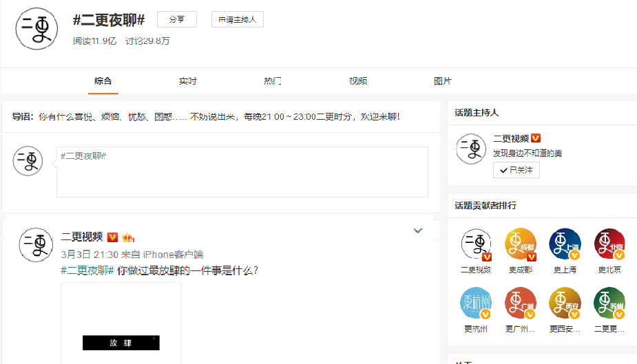Image resolution: width=637 pixels, height=364 pixels.
Task: Click the 申请主持人 button
Action: tap(238, 19)
